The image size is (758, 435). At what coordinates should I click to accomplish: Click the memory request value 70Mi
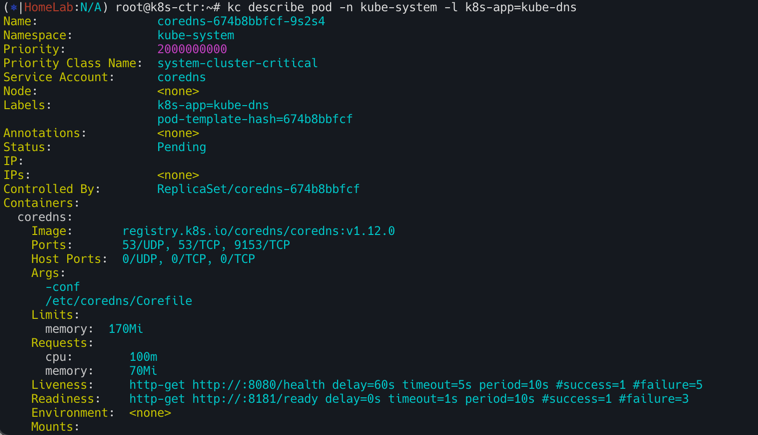click(143, 371)
